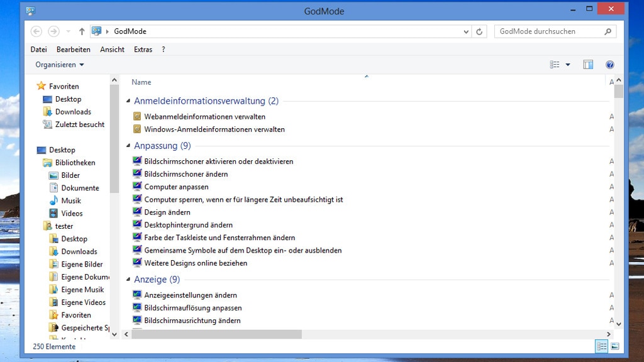
Task: Click the GodMode durchsuchen search field
Action: tap(550, 31)
